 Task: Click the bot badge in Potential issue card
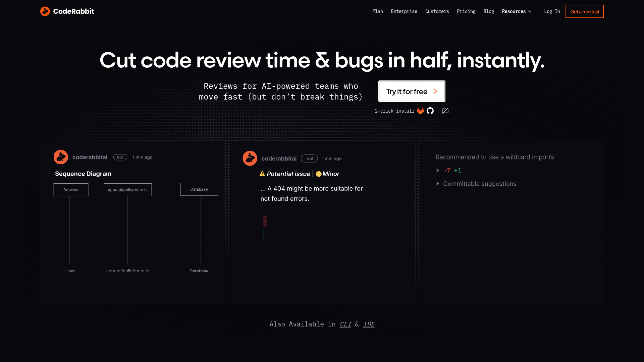309,159
